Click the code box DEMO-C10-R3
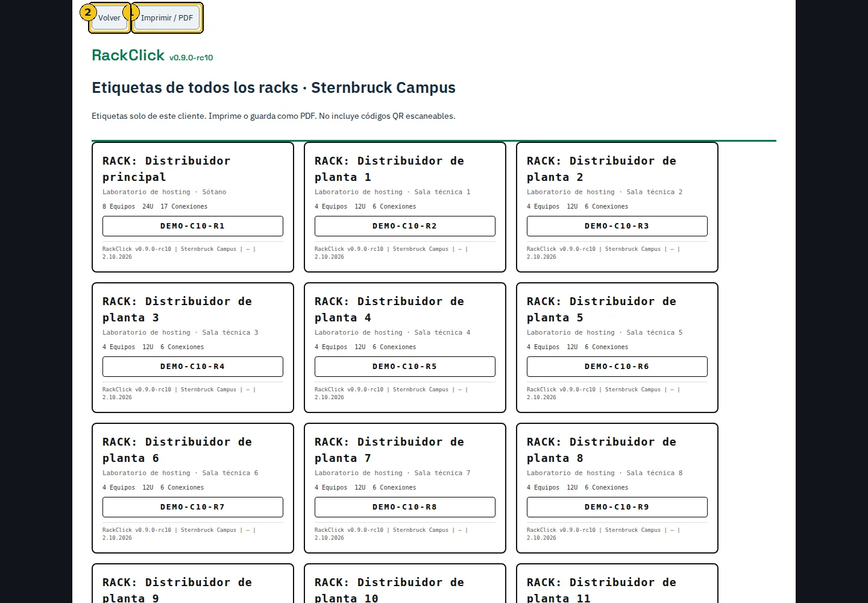 (617, 226)
